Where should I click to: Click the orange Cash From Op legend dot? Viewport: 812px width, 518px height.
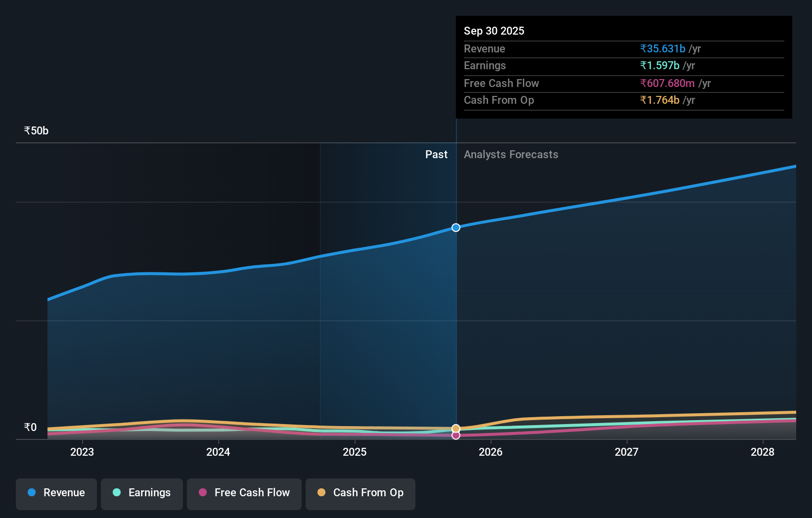pos(322,492)
